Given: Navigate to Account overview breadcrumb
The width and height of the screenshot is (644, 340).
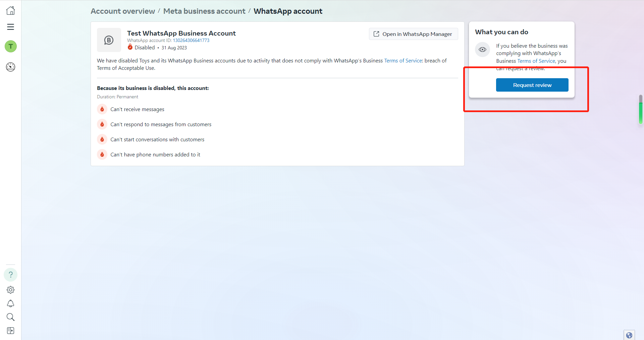Looking at the screenshot, I should 123,11.
